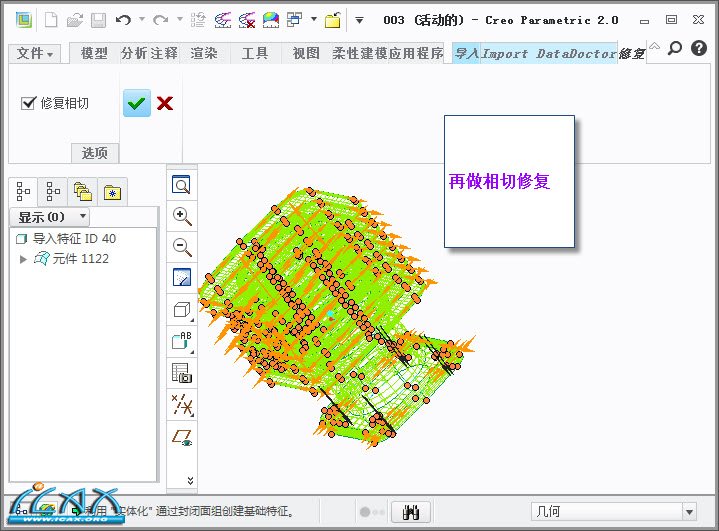Switch to the 修复 tab
This screenshot has width=719, height=531.
[632, 54]
